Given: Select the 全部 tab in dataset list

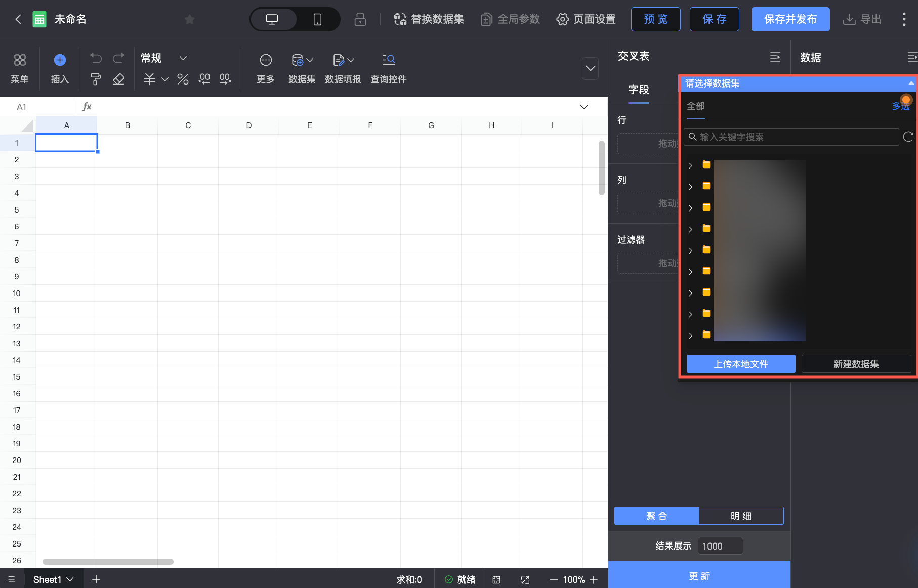Looking at the screenshot, I should [696, 106].
